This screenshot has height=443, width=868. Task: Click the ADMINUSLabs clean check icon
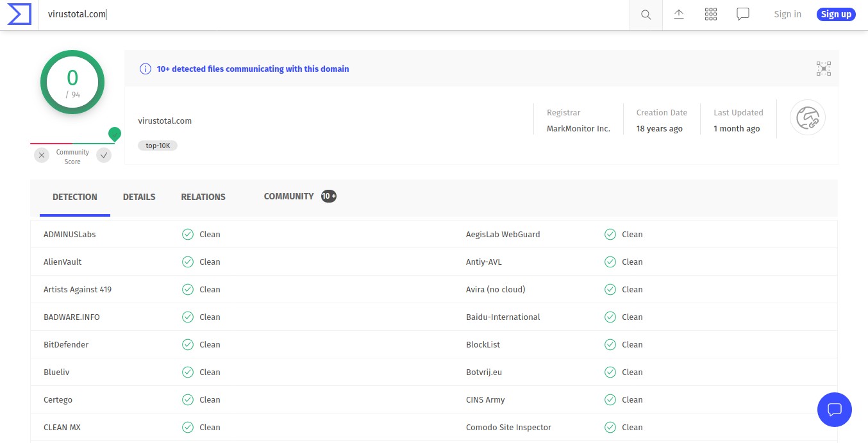[188, 235]
